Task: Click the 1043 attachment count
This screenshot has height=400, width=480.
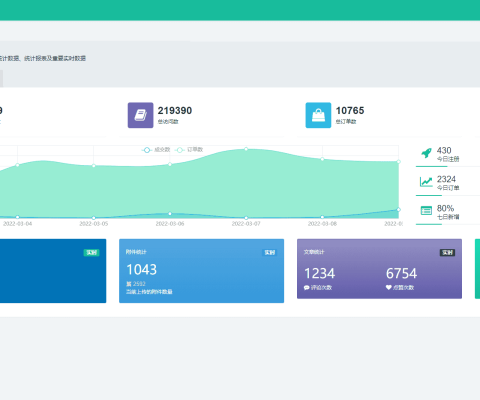Action: tap(142, 270)
